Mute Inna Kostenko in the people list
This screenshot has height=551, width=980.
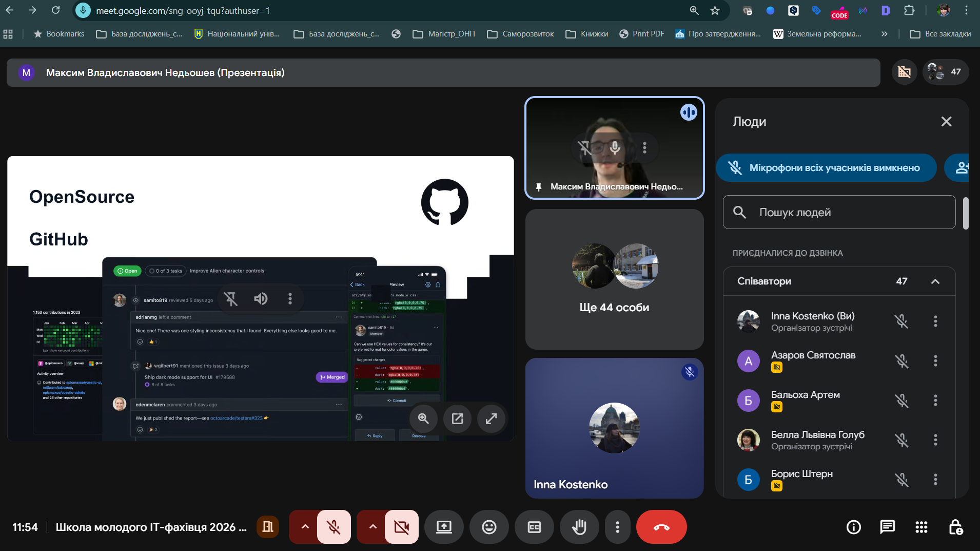[901, 321]
